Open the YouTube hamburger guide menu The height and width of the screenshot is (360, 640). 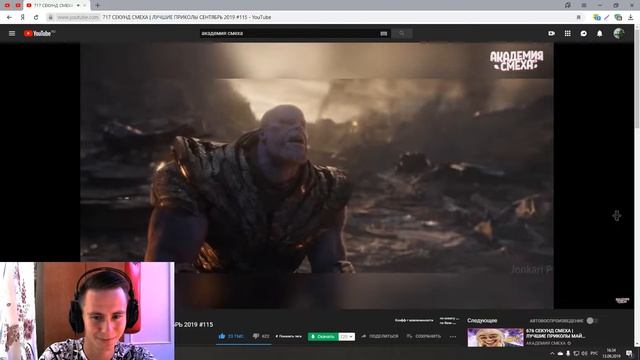coord(12,33)
